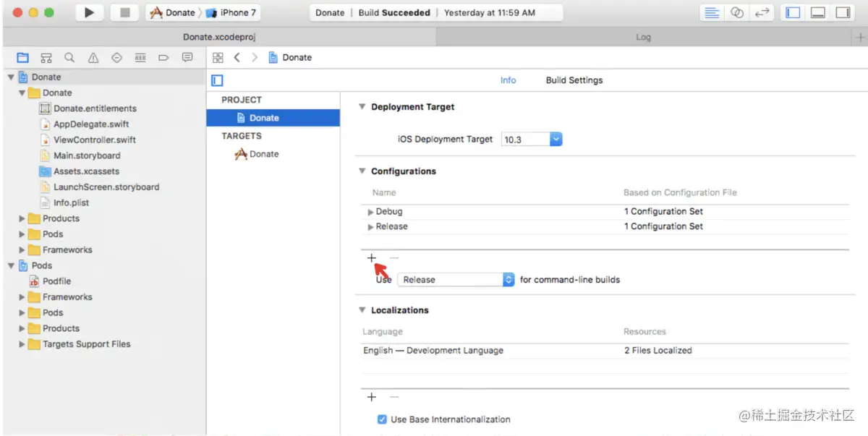This screenshot has height=436, width=868.
Task: Switch to the Build Settings tab
Action: click(574, 80)
